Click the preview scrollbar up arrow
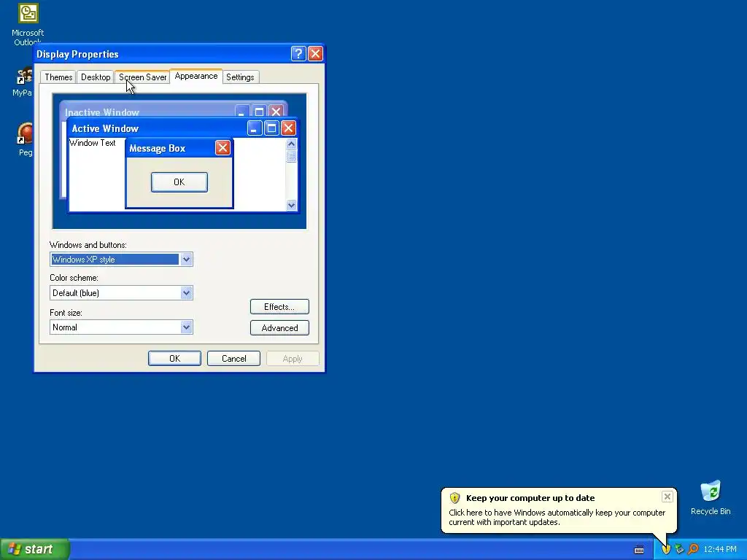The width and height of the screenshot is (747, 560). (291, 144)
